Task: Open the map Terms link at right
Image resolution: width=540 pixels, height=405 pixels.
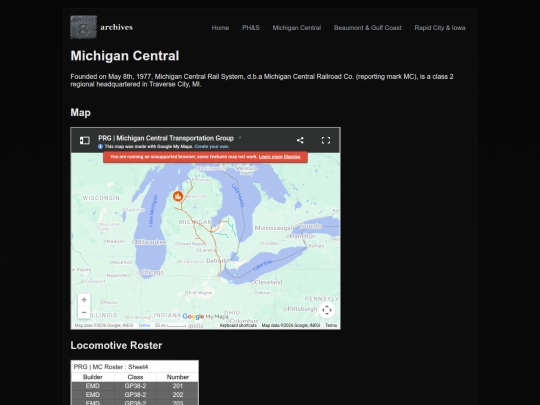Action: pos(331,325)
